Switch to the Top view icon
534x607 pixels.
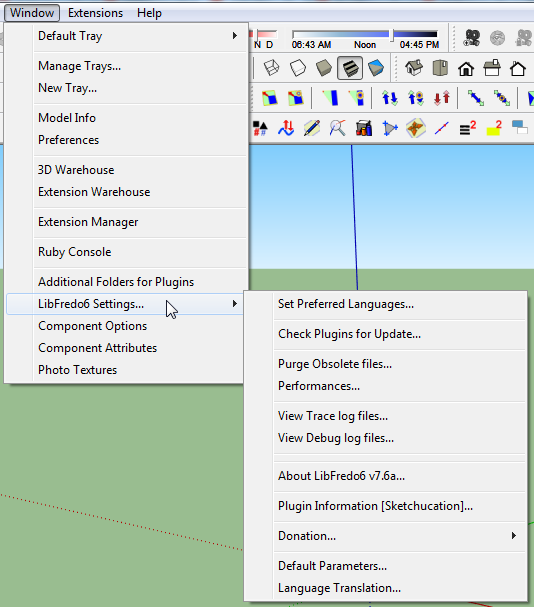click(440, 68)
